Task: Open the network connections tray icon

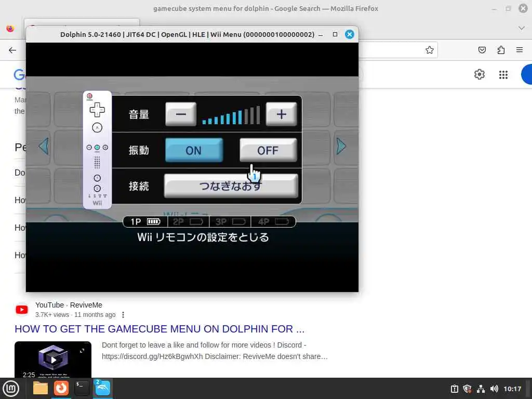Action: tap(481, 389)
